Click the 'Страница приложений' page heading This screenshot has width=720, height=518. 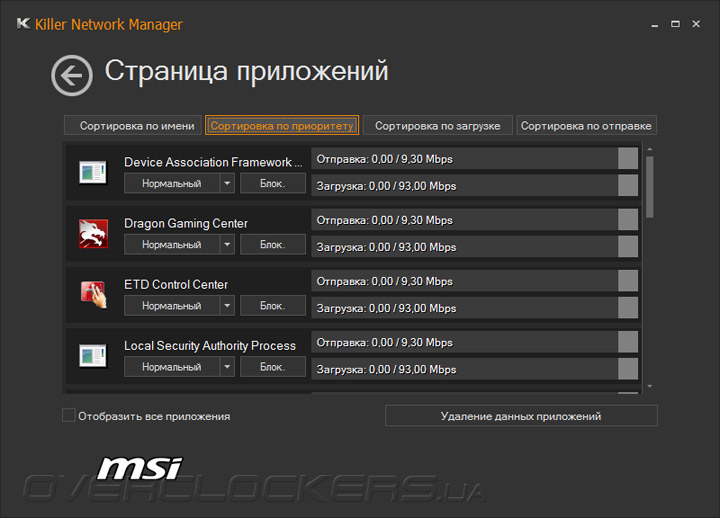click(247, 71)
